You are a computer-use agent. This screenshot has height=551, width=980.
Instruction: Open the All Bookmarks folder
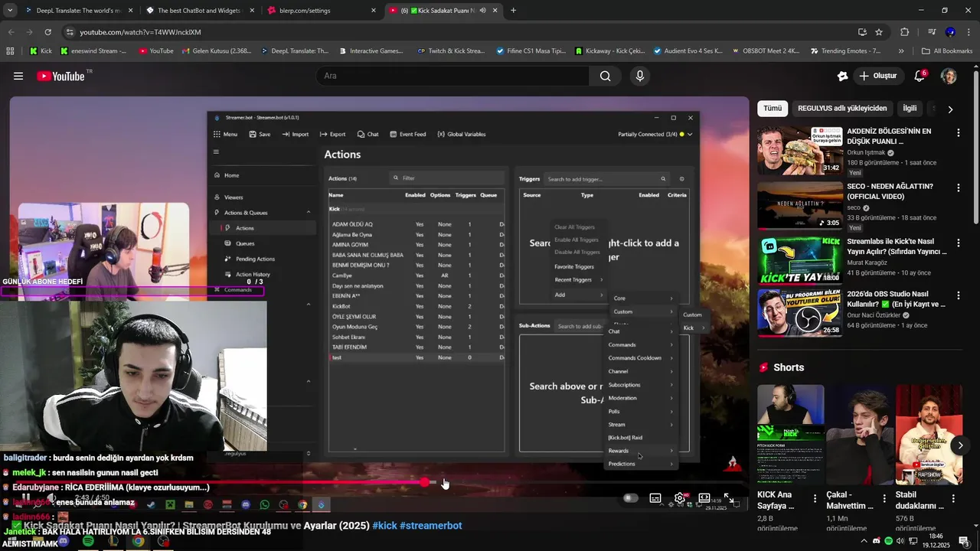(x=947, y=51)
